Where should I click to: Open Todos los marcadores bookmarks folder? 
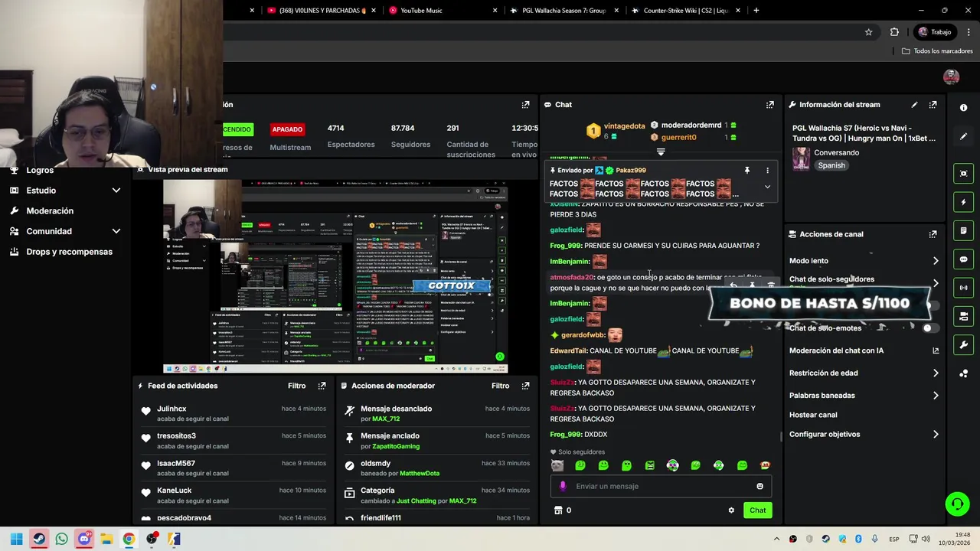937,51
